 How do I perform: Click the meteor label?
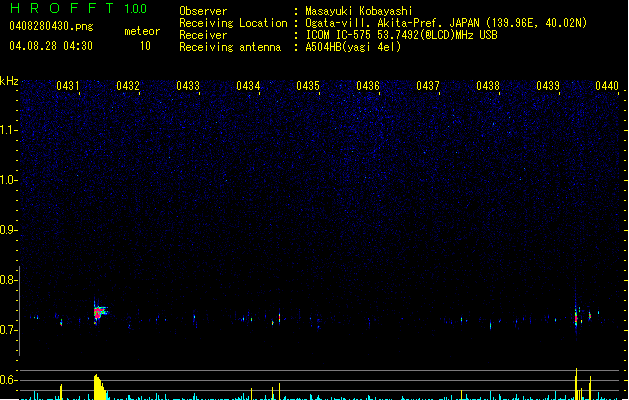tap(142, 31)
